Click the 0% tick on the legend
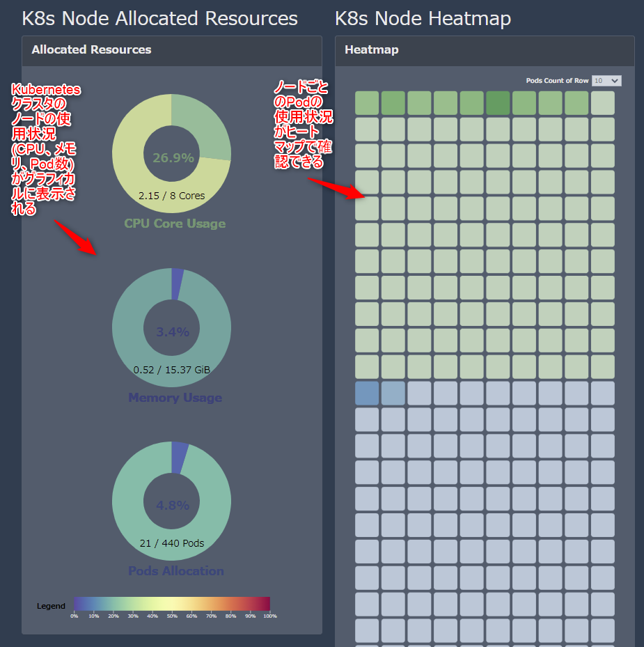 click(x=74, y=616)
